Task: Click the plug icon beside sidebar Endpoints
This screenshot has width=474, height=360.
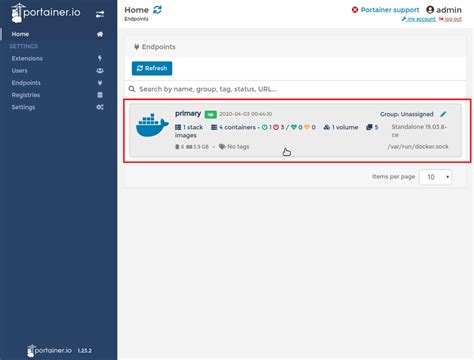Action: 100,83
